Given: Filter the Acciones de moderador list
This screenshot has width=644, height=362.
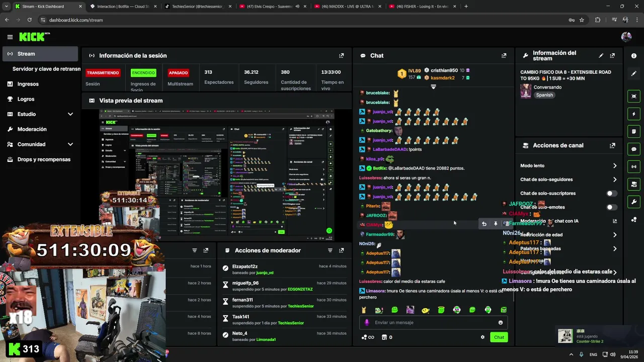Looking at the screenshot, I should coord(330,250).
